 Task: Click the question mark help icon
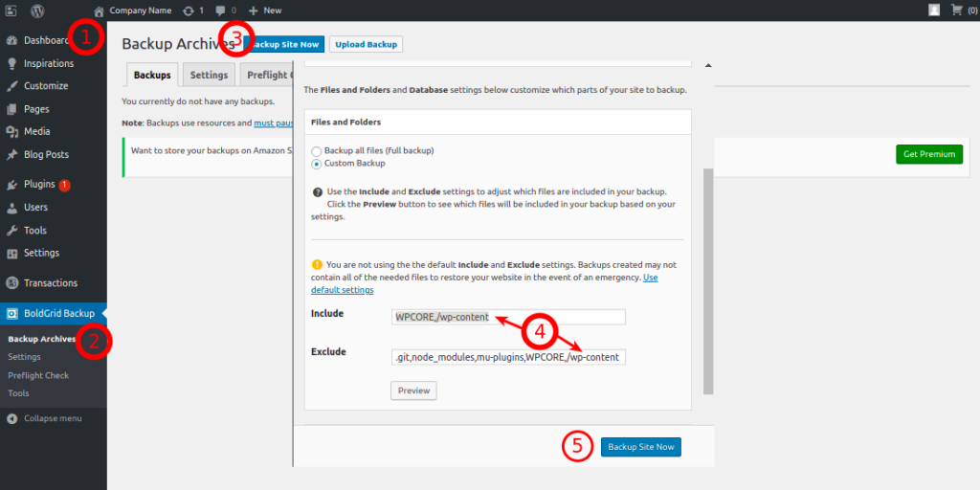[x=317, y=191]
